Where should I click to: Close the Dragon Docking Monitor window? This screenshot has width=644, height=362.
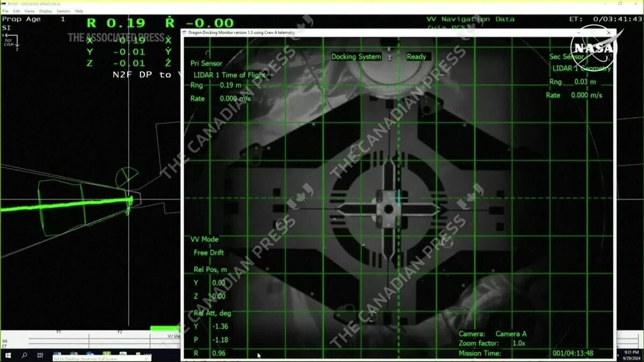coord(609,32)
